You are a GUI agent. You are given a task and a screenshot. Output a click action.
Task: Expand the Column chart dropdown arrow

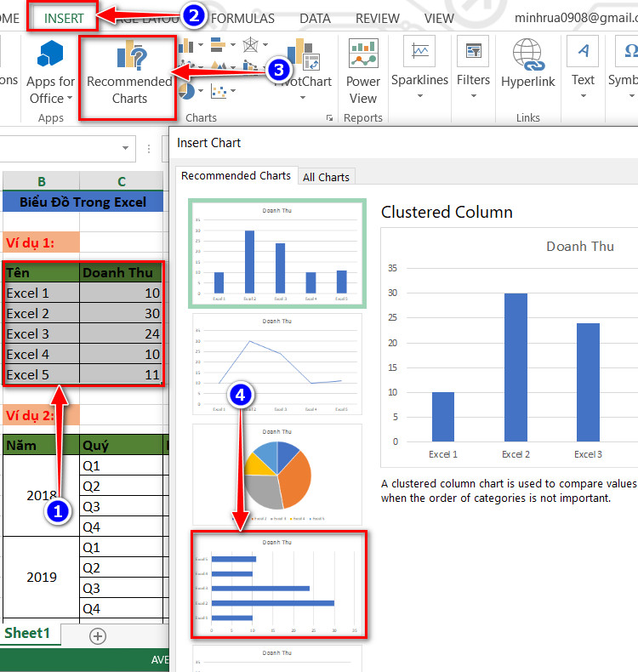(200, 44)
